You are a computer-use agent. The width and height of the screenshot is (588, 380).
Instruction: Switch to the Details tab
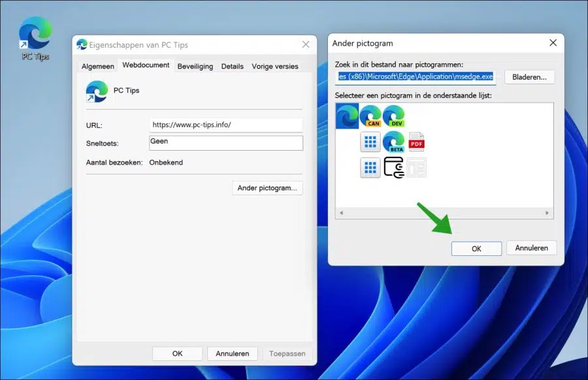point(232,67)
